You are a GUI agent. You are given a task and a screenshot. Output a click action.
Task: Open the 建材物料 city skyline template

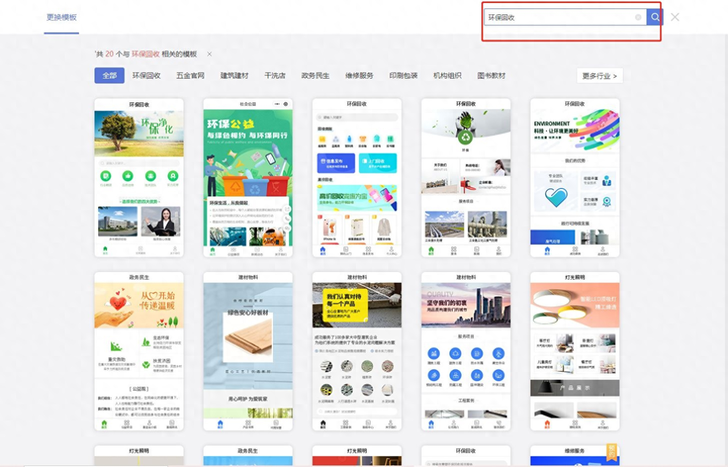pos(466,351)
